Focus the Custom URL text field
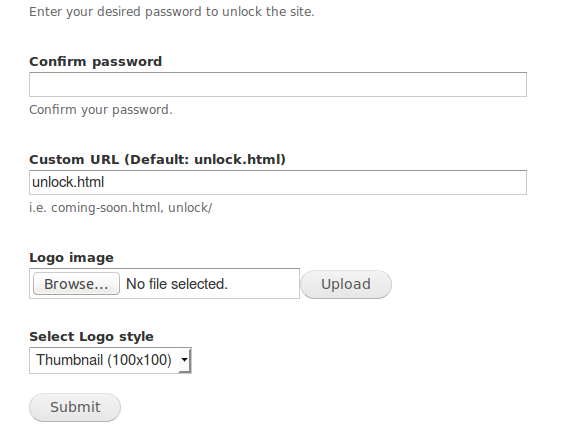The height and width of the screenshot is (439, 580). point(278,182)
